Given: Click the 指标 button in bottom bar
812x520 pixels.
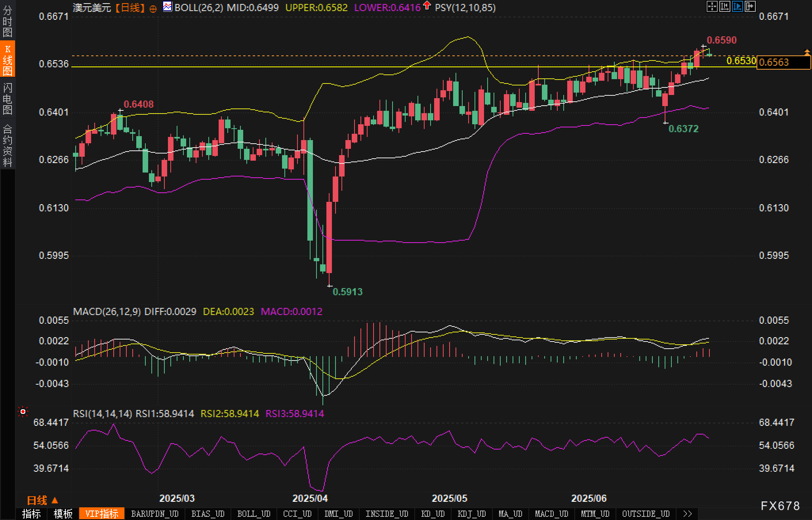Looking at the screenshot, I should pyautogui.click(x=31, y=514).
